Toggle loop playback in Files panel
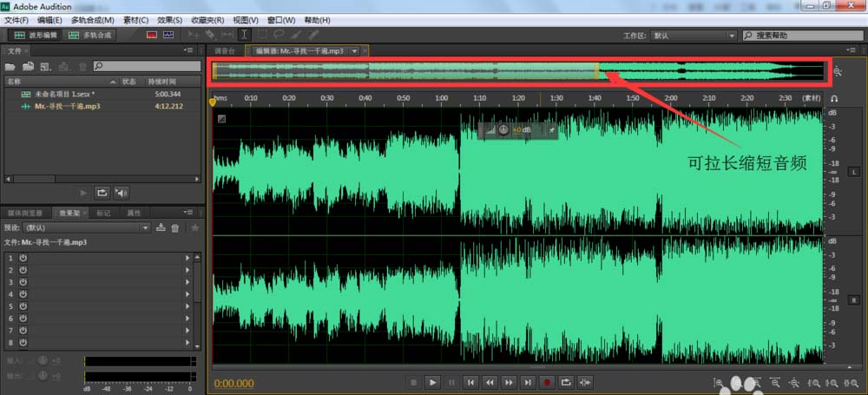This screenshot has height=395, width=868. 102,193
